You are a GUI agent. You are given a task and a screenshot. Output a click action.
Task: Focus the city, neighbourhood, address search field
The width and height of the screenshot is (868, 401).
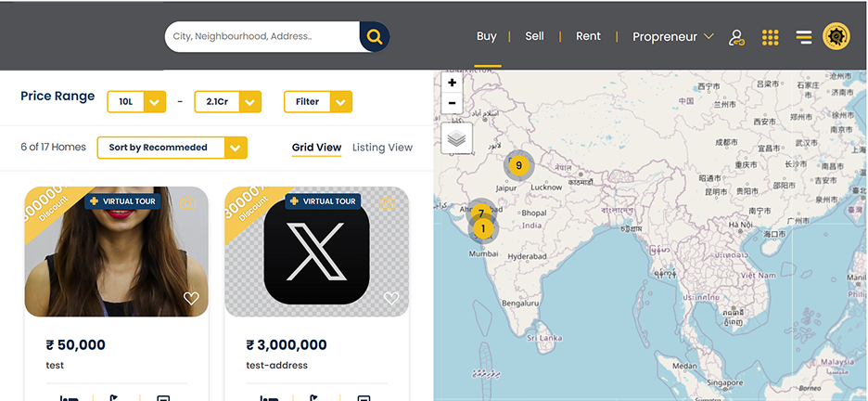(x=262, y=37)
